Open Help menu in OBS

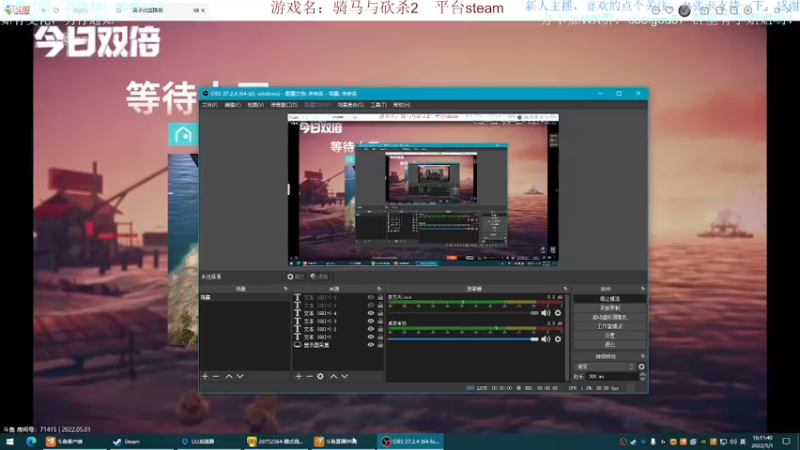coord(402,105)
